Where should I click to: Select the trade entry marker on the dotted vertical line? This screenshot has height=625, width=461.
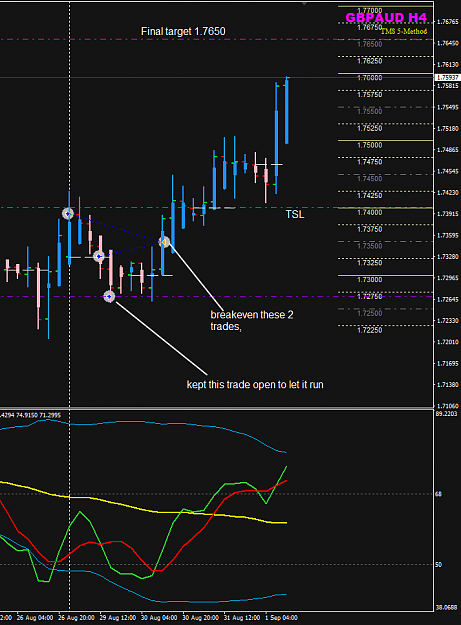69,214
